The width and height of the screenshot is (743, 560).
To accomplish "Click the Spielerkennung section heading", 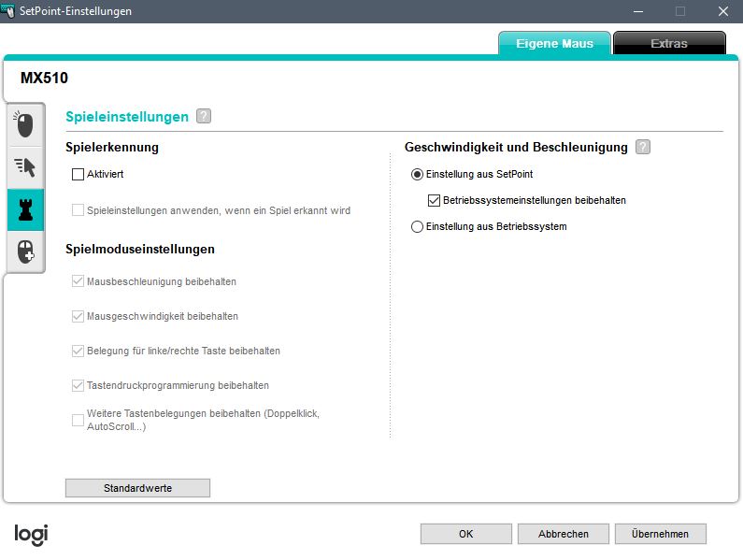I will pos(112,147).
